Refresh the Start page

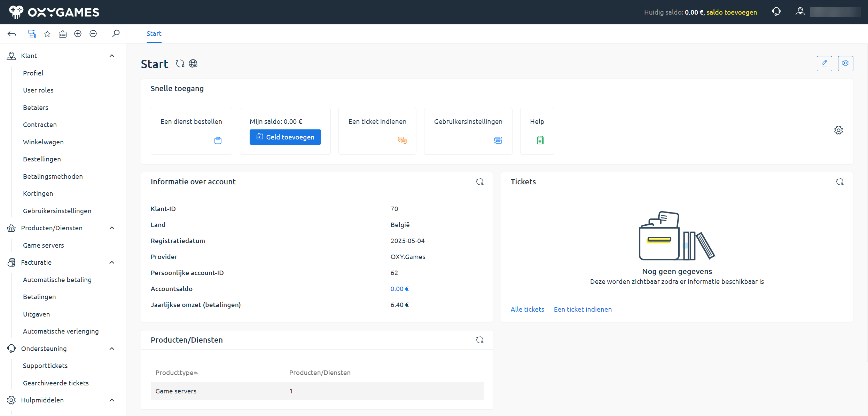(x=180, y=64)
